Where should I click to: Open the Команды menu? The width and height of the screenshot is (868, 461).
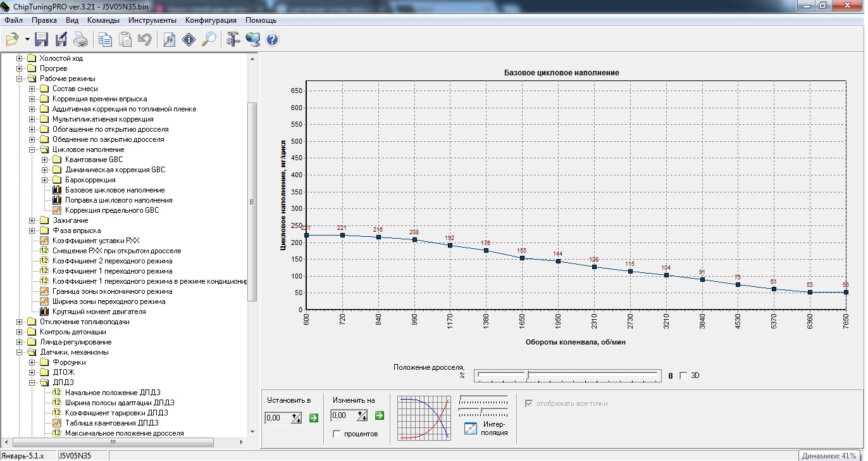point(104,20)
